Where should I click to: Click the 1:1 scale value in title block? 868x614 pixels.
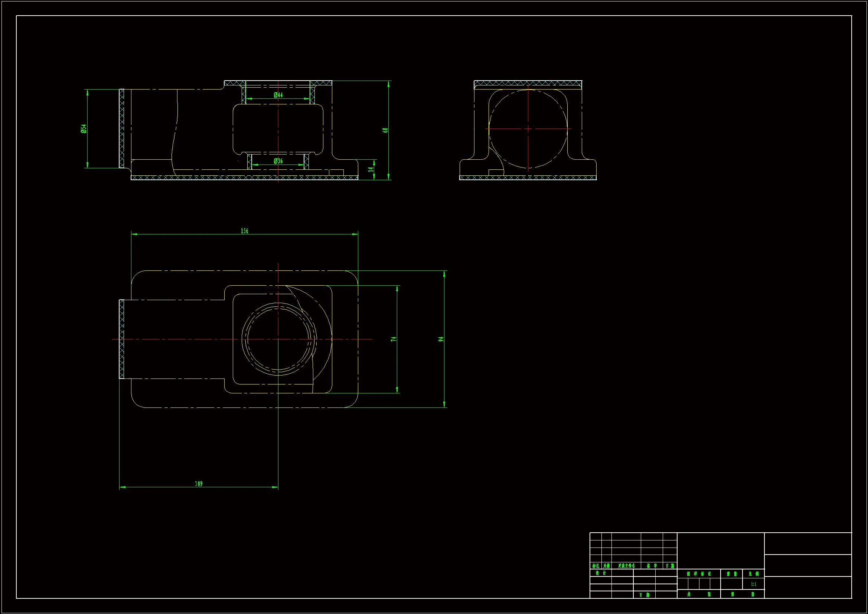pyautogui.click(x=753, y=584)
